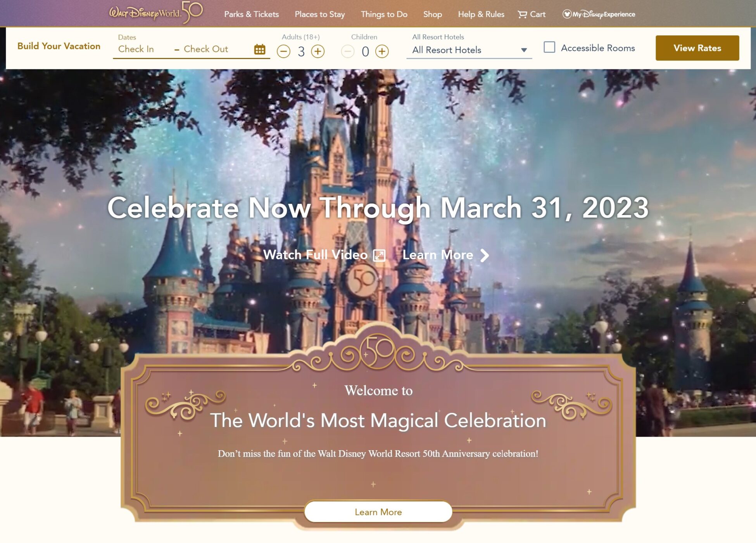Expand the All Resort Hotels dropdown

469,50
